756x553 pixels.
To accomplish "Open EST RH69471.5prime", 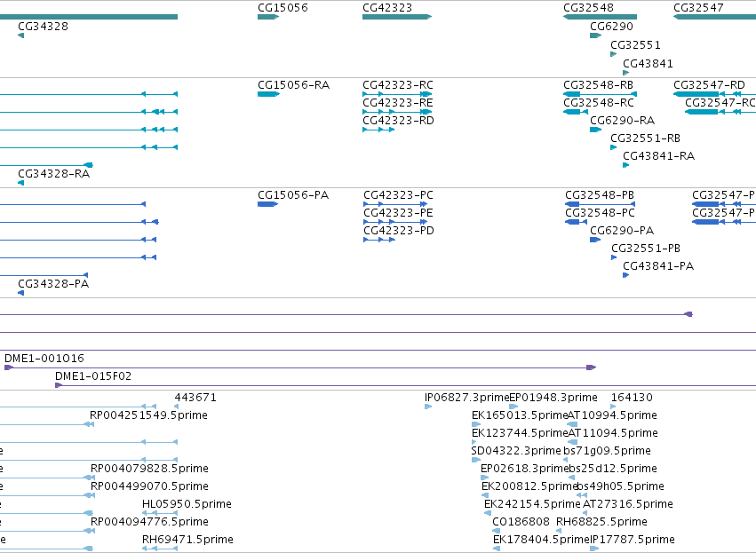I will point(187,540).
